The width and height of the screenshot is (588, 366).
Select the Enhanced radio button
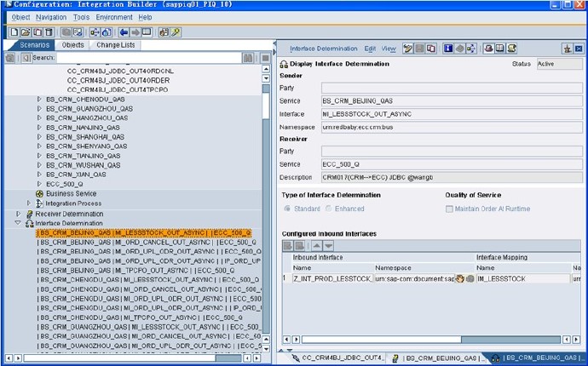(328, 209)
